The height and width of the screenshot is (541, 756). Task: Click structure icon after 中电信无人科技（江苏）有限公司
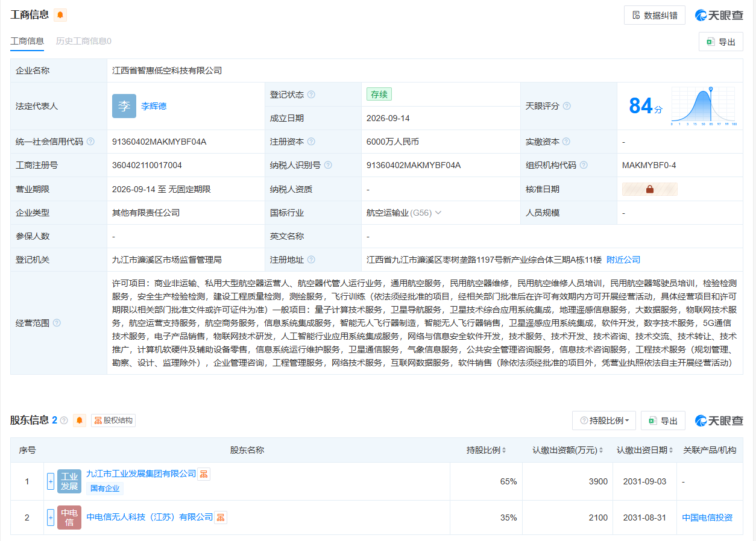click(221, 517)
